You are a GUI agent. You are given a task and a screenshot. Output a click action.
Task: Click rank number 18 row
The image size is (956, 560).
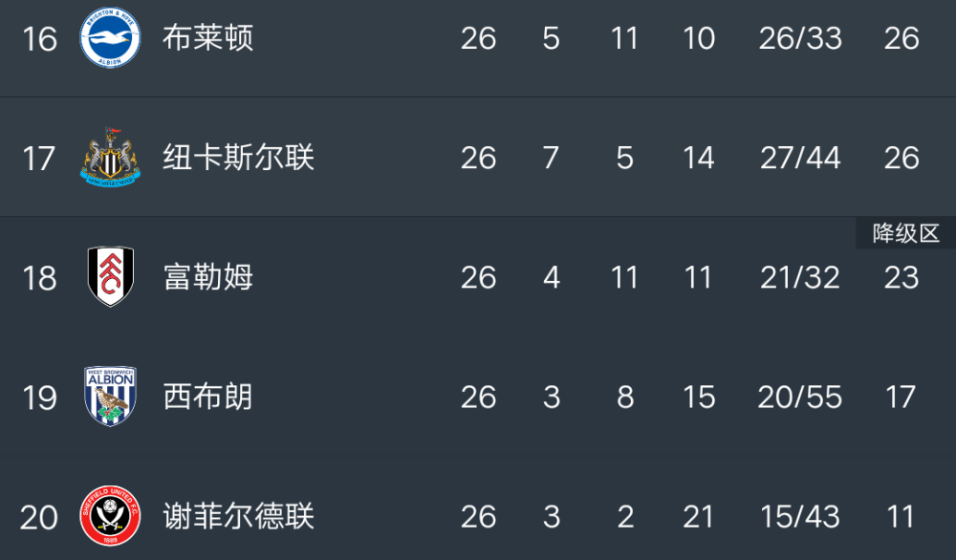39,278
